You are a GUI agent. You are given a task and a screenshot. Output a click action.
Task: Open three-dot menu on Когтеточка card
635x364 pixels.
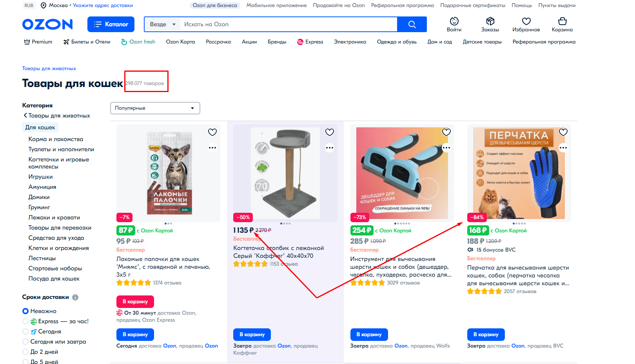pos(330,148)
